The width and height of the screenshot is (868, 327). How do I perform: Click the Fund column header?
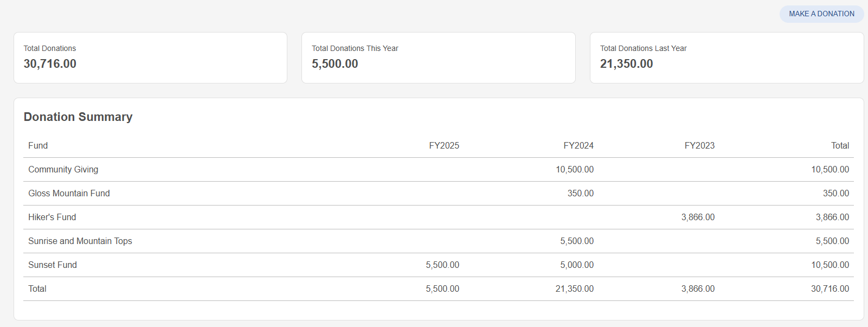pos(38,145)
